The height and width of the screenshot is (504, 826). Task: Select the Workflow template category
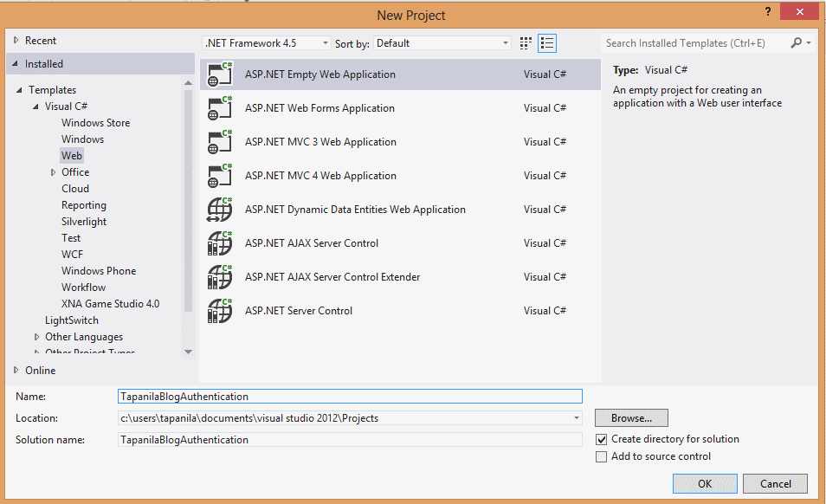coord(83,287)
